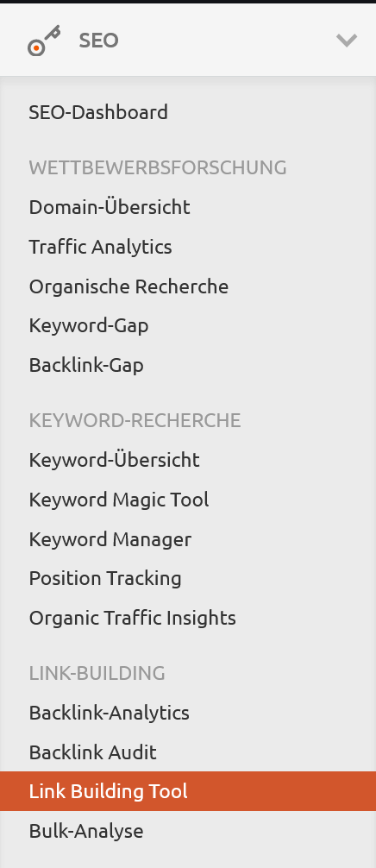Open the Backlink-Gap tool
The width and height of the screenshot is (376, 868).
[86, 365]
